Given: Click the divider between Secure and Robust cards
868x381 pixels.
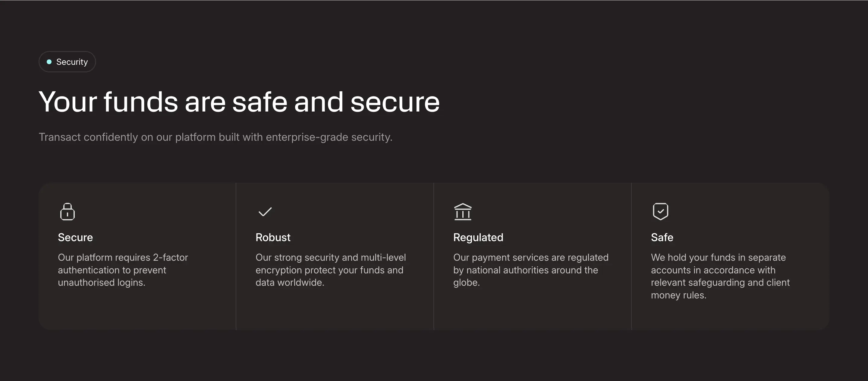Looking at the screenshot, I should 236,256.
